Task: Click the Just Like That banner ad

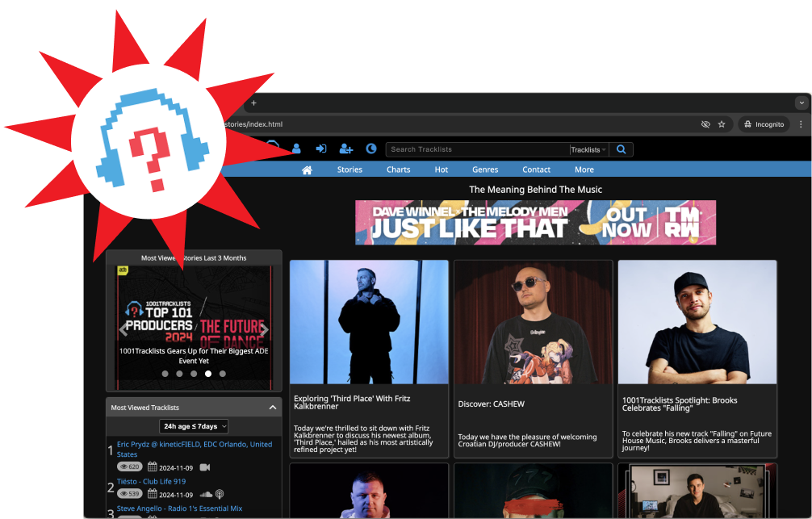Action: pos(535,223)
